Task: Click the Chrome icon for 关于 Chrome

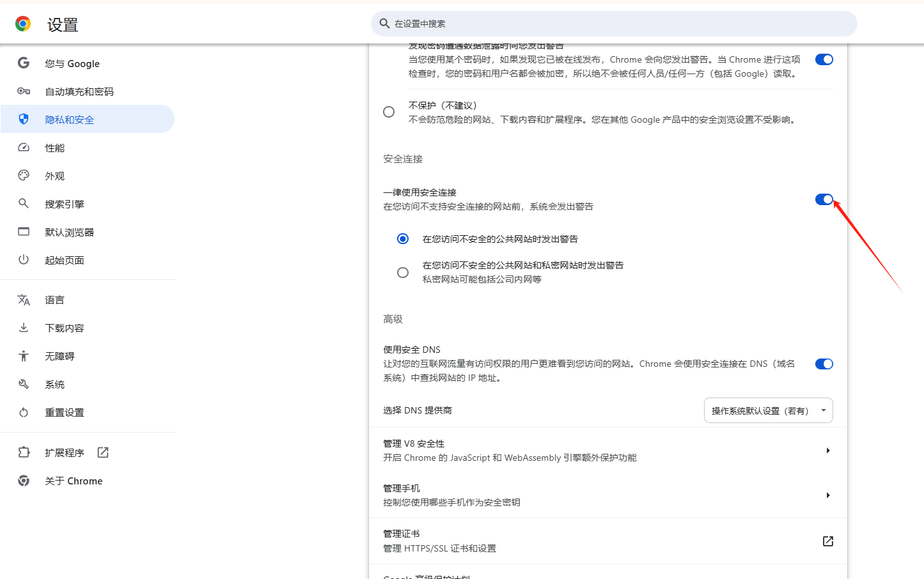Action: point(24,481)
